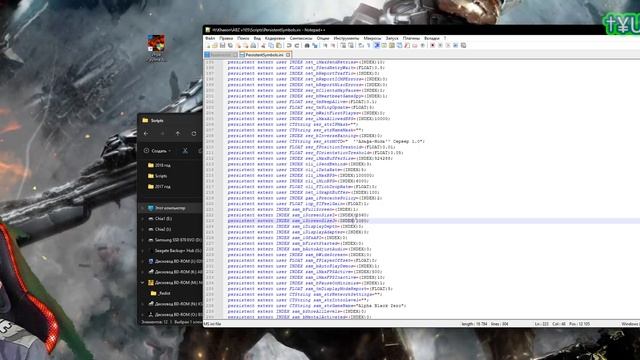640x360 pixels.
Task: Click the Save recorded macro icon
Action: [x=463, y=45]
